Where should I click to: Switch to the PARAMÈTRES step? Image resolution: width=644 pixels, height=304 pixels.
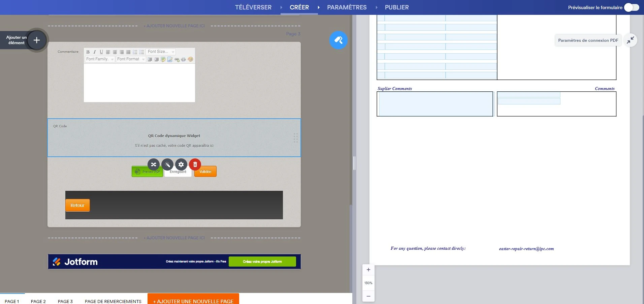coord(347,7)
